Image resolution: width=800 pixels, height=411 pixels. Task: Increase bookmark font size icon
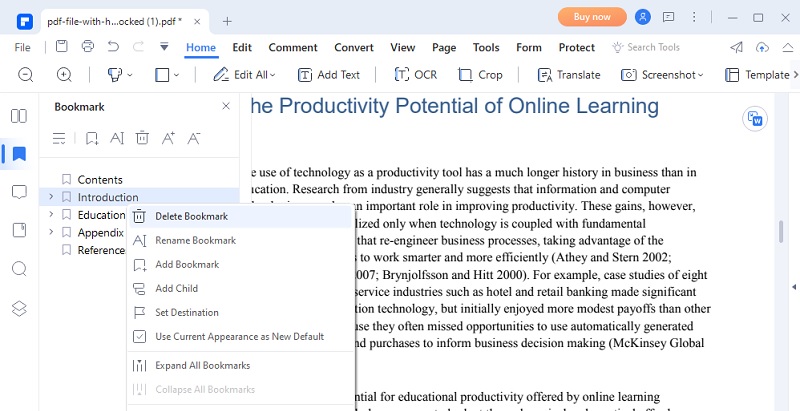[168, 138]
